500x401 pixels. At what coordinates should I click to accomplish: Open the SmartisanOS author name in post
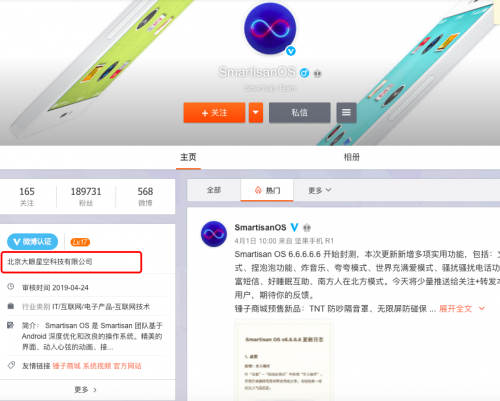[x=260, y=228]
